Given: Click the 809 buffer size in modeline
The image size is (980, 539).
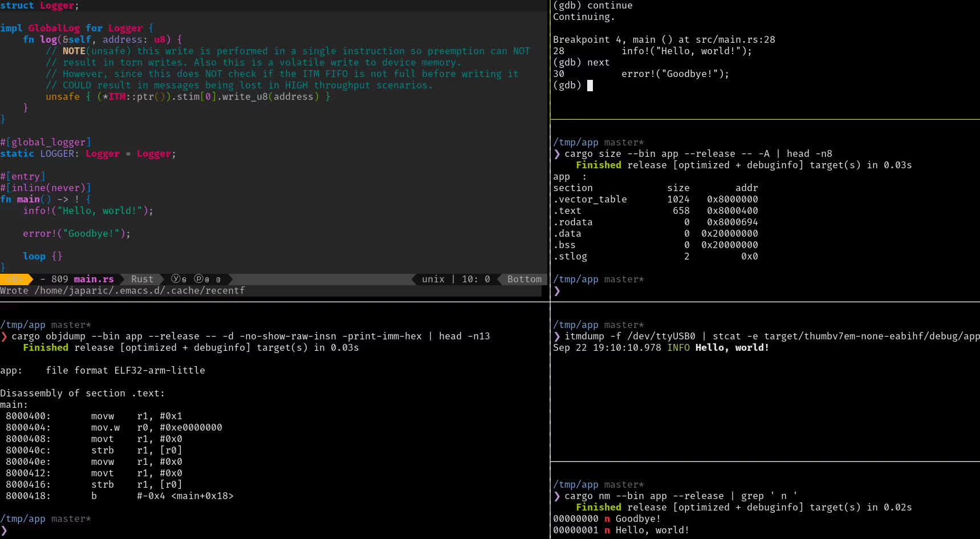Looking at the screenshot, I should (59, 279).
